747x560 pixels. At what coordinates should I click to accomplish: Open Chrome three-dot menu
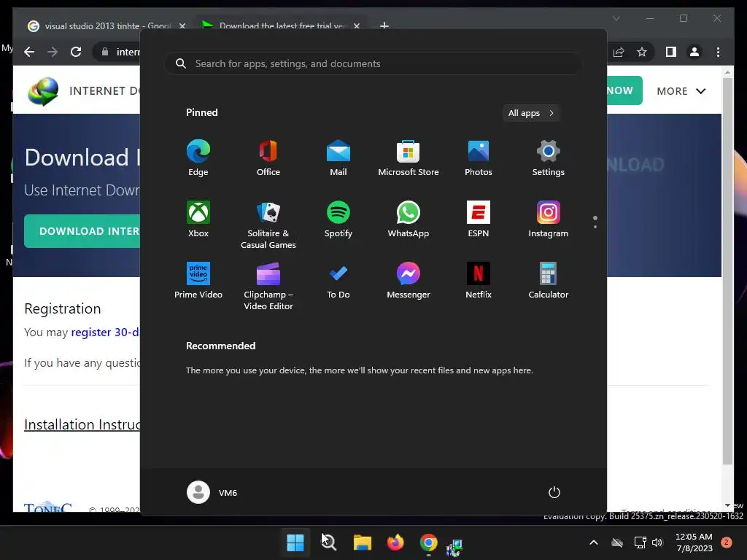[x=718, y=52]
